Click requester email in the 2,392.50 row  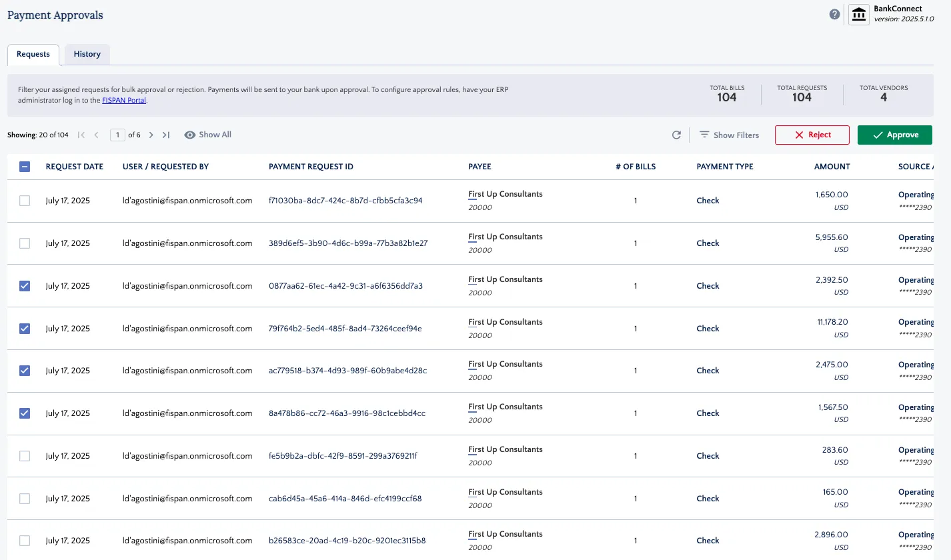tap(187, 286)
